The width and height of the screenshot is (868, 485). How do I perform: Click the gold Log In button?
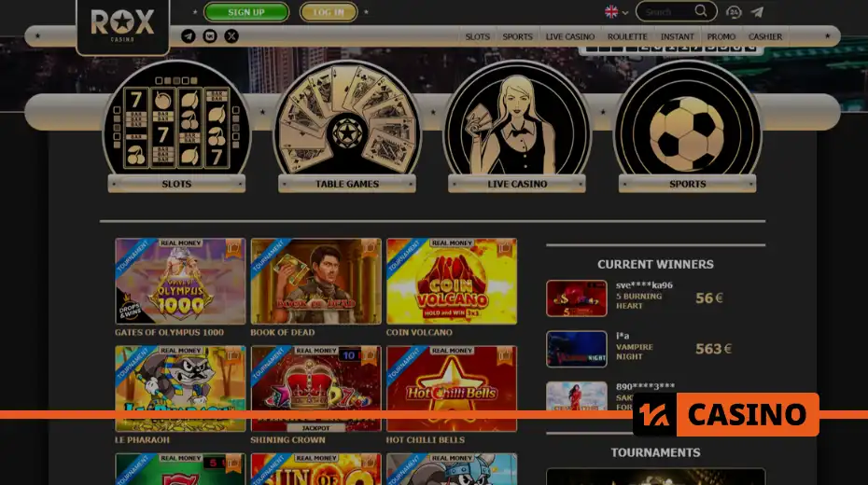(329, 12)
